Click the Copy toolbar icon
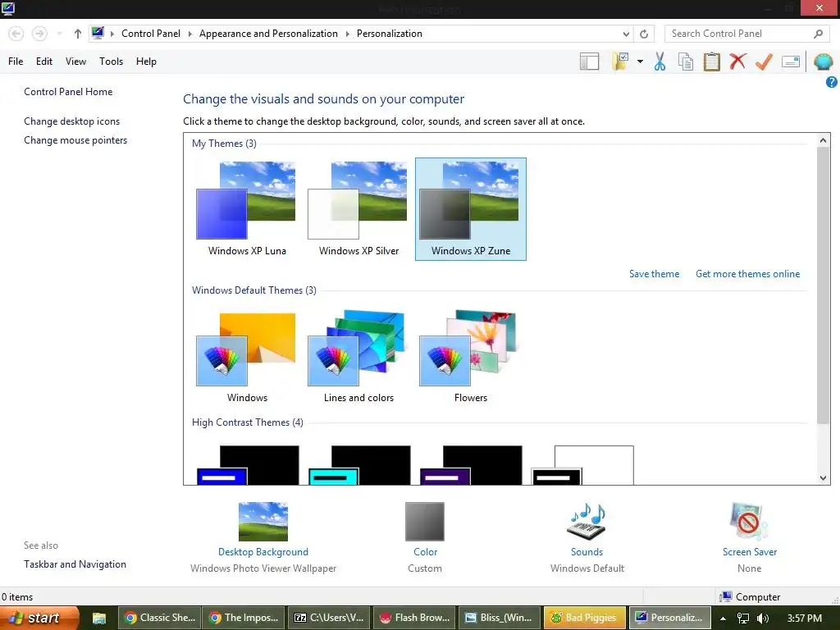This screenshot has width=840, height=630. click(x=685, y=62)
